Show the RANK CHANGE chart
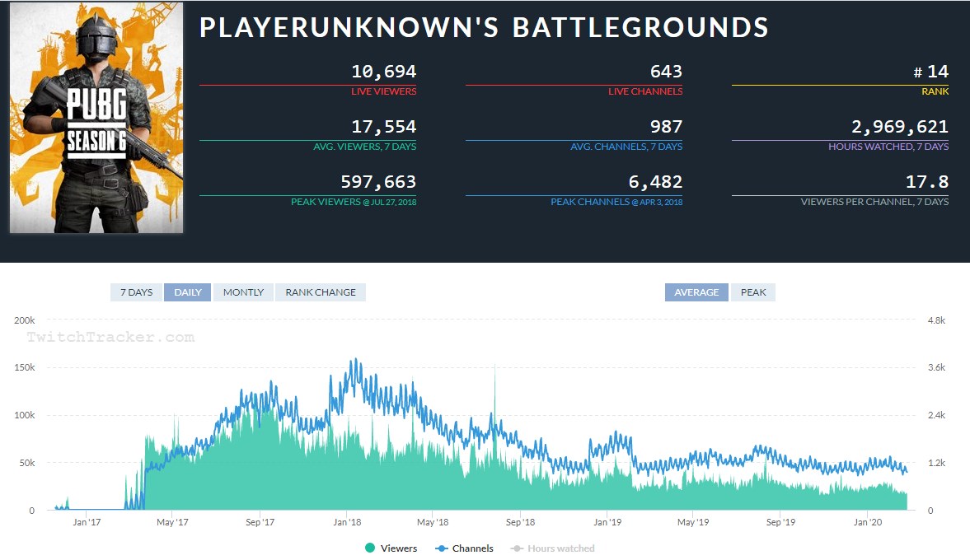Screen dimensions: 970x560 pos(321,292)
